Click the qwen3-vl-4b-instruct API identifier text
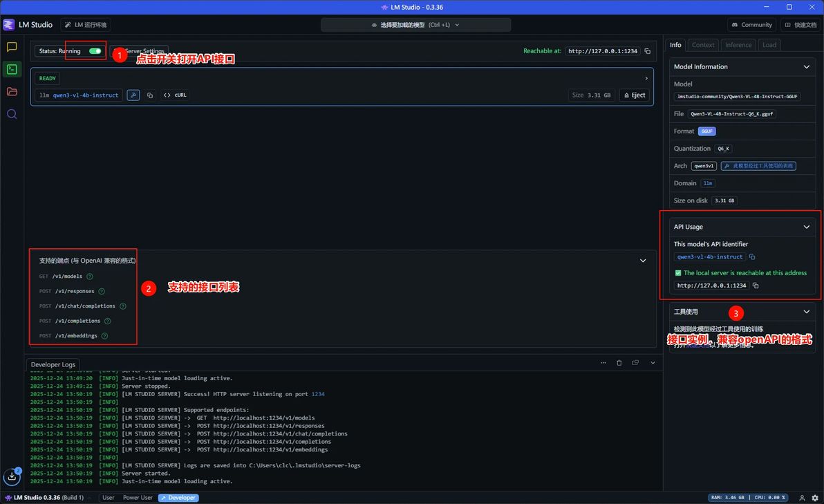Viewport: 824px width, 504px height. coord(709,257)
